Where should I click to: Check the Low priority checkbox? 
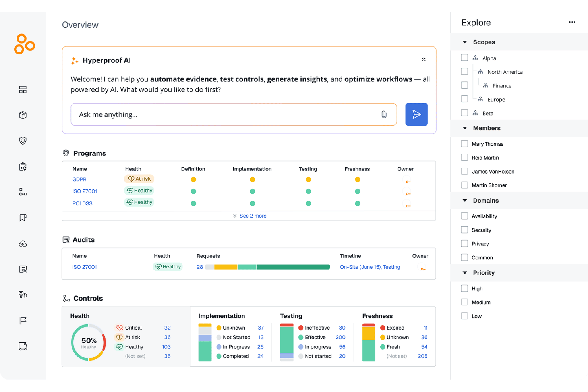click(x=464, y=316)
